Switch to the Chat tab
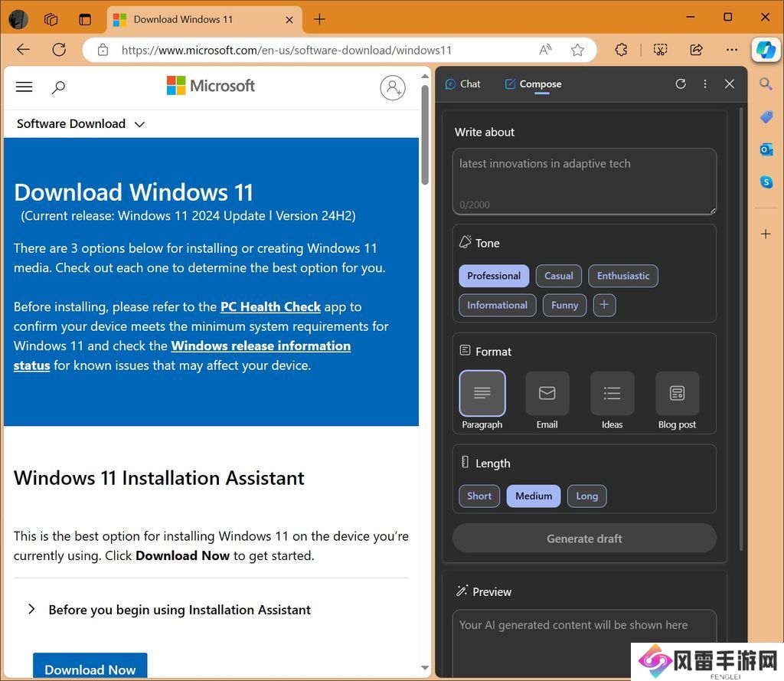 click(463, 84)
